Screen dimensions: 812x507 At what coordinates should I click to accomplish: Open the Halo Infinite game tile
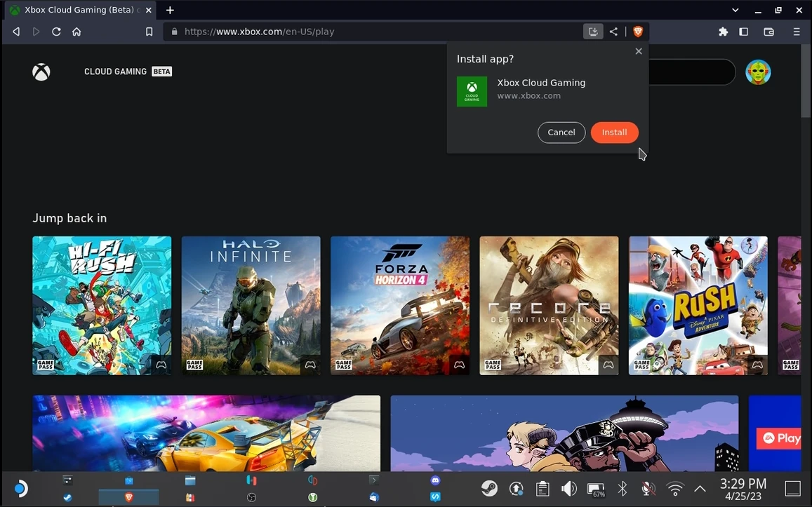pyautogui.click(x=251, y=305)
